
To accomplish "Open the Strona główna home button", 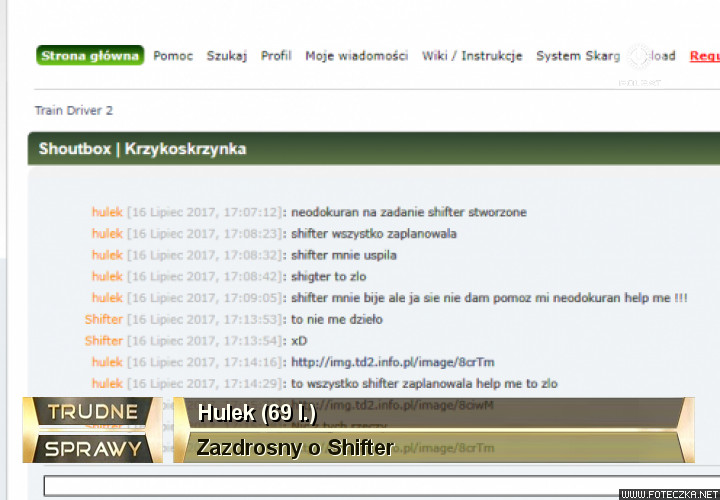I will coord(90,56).
